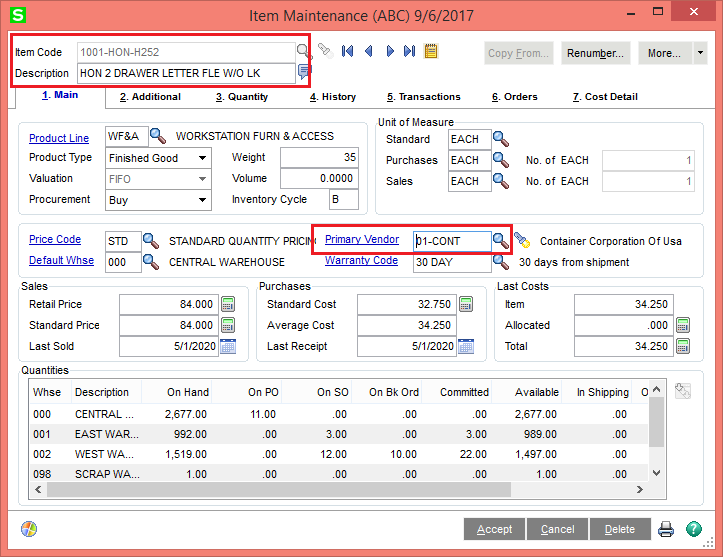This screenshot has height=557, width=723.
Task: Go to first item record
Action: (347, 51)
